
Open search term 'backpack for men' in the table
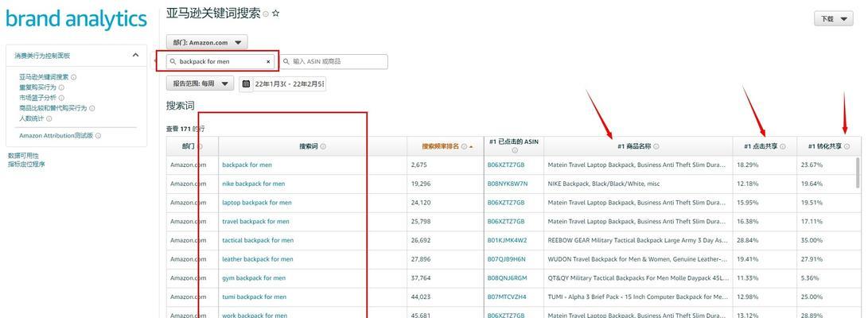pos(247,165)
